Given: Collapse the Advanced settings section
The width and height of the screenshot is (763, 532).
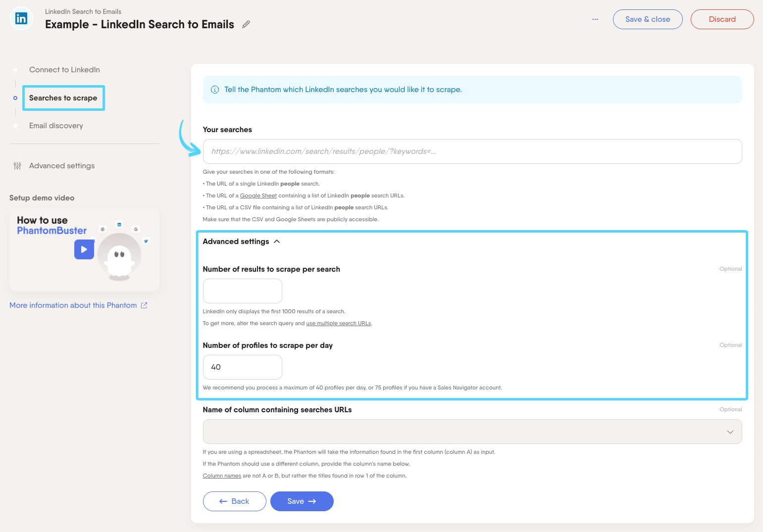Looking at the screenshot, I should (277, 242).
